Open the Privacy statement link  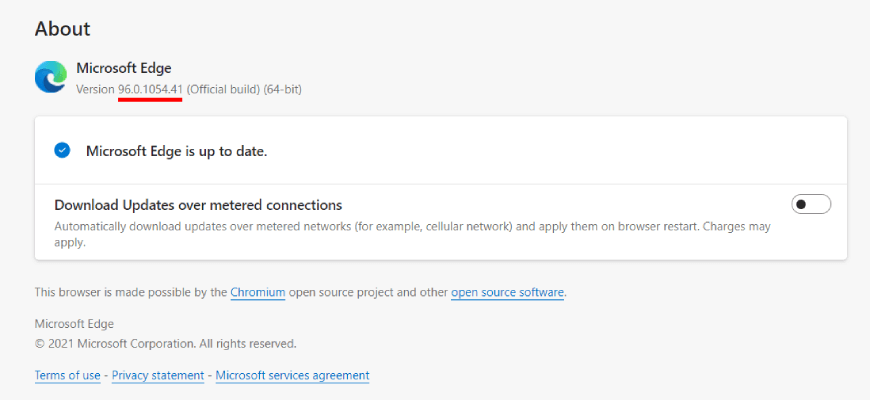click(x=158, y=376)
